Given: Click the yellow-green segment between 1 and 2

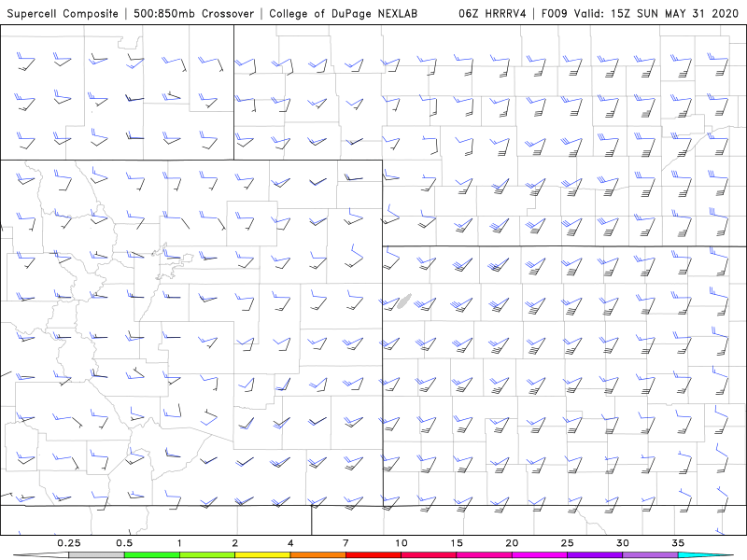Looking at the screenshot, I should click(x=207, y=555).
